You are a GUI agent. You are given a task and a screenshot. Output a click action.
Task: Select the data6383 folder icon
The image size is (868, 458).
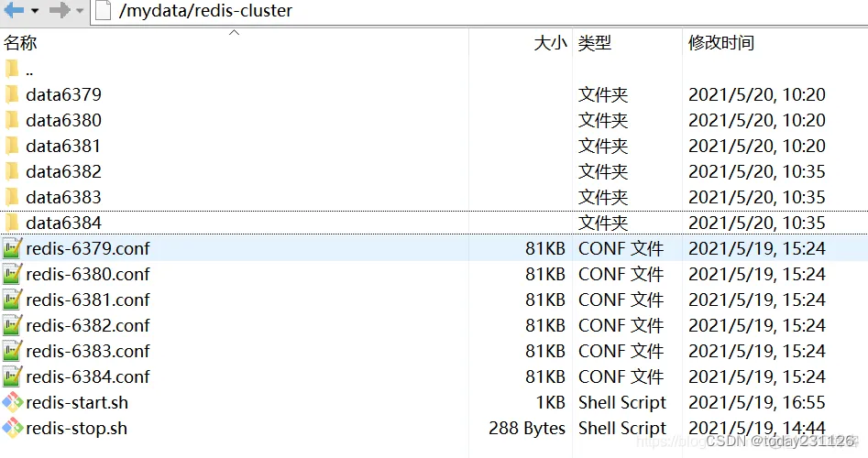(12, 197)
